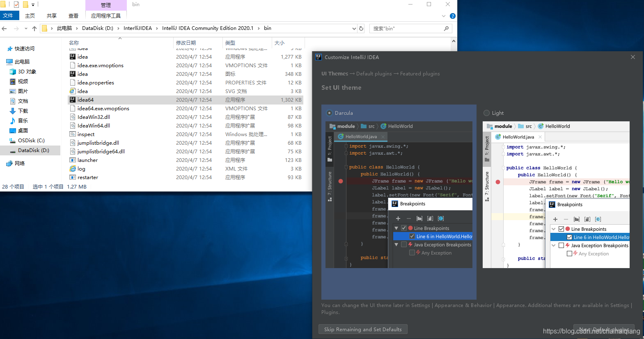The height and width of the screenshot is (339, 644).
Task: Expand the Explorer ribbon chevron
Action: click(444, 16)
